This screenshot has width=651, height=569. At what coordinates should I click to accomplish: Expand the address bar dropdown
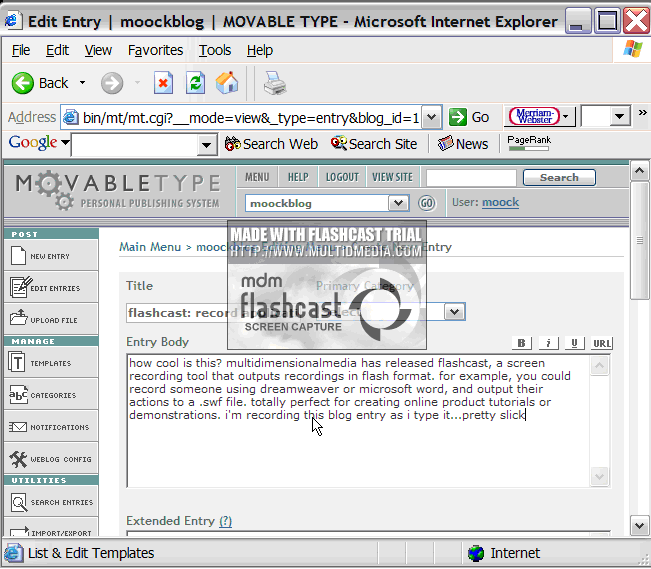click(x=432, y=118)
